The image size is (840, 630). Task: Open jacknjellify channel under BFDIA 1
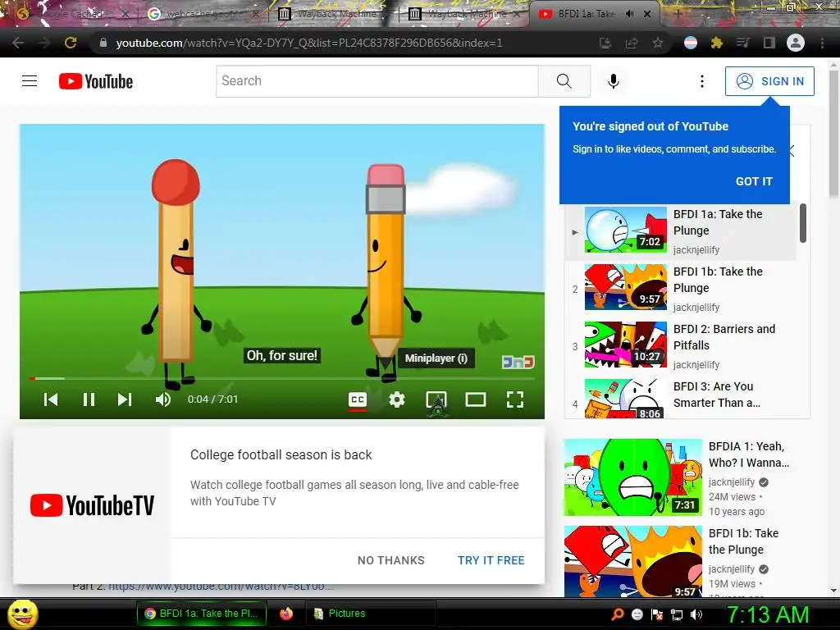732,482
